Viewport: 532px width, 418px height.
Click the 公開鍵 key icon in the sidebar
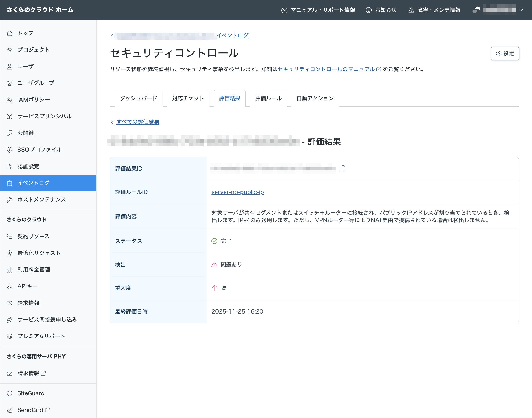point(10,133)
